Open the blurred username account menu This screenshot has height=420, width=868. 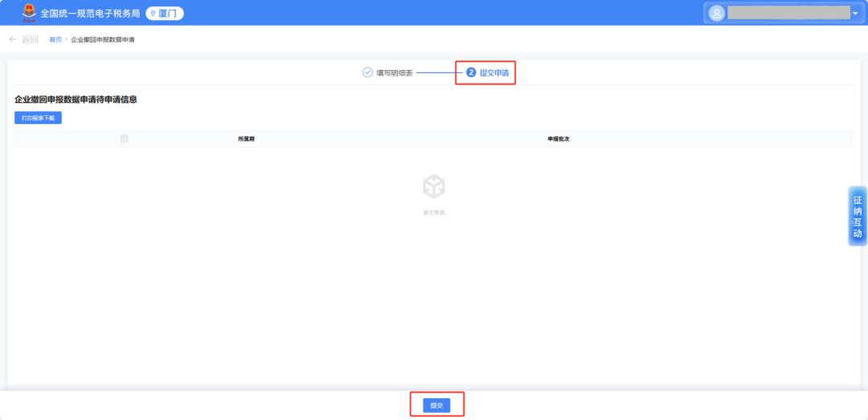[789, 14]
